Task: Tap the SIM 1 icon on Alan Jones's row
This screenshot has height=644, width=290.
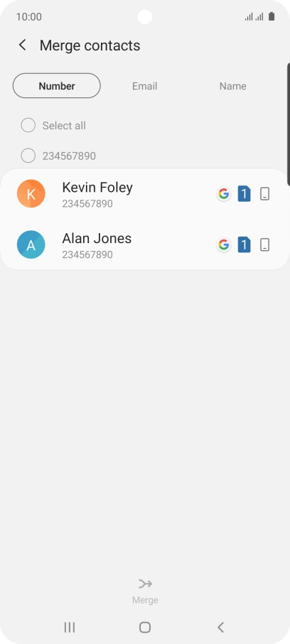Action: click(x=244, y=245)
